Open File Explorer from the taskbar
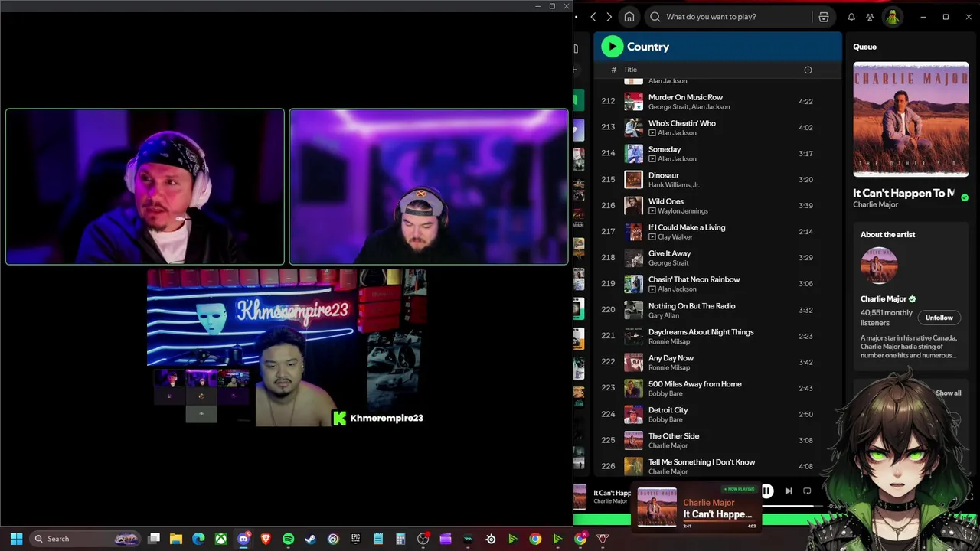980x551 pixels. 176,539
